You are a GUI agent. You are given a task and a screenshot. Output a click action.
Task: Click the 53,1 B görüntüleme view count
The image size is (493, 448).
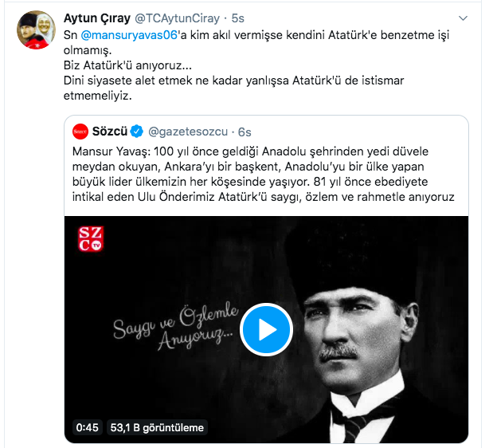click(157, 427)
